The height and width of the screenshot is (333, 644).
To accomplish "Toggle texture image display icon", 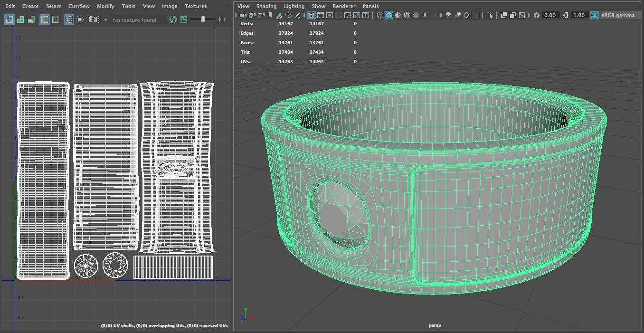I will tap(184, 19).
